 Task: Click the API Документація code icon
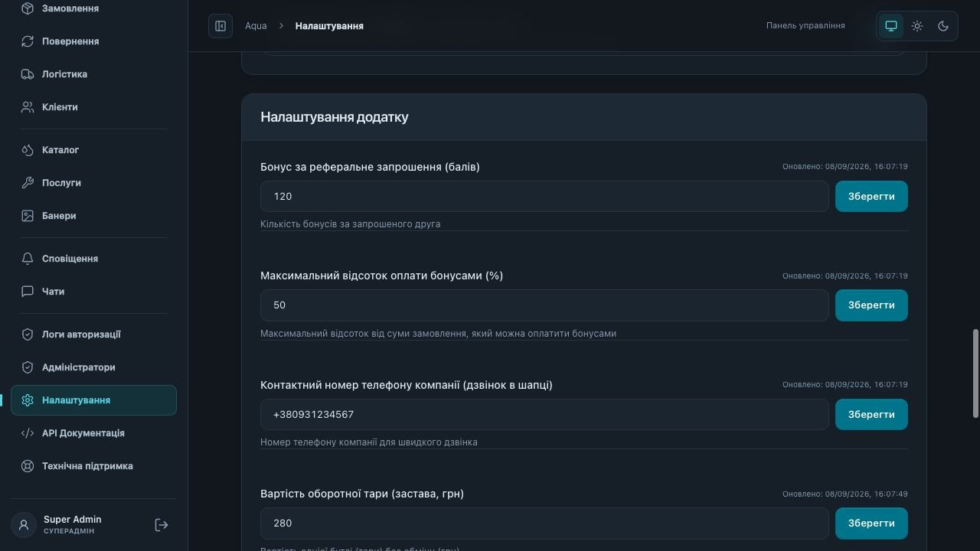click(28, 433)
